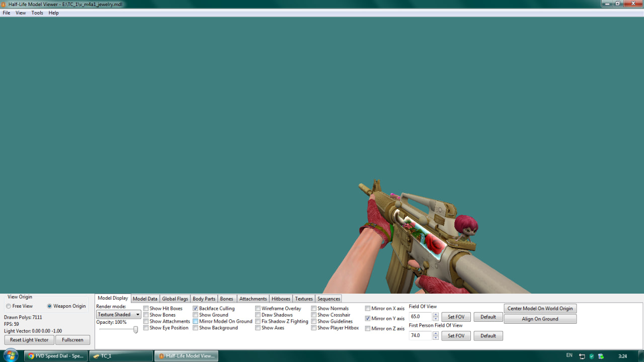
Task: Open the network tray icon
Action: tap(582, 356)
